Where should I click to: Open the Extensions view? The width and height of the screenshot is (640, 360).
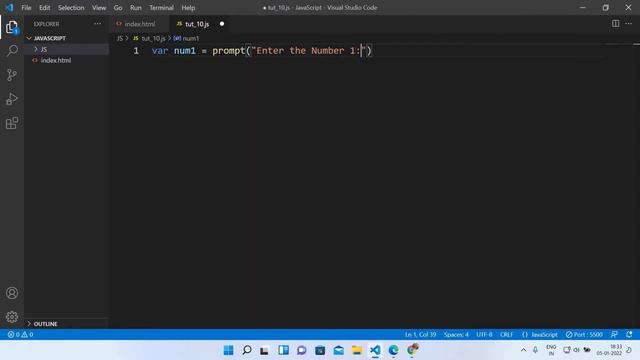point(12,123)
